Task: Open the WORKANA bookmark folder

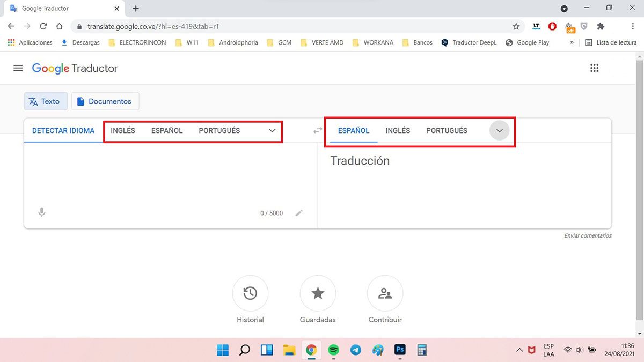Action: click(373, 42)
